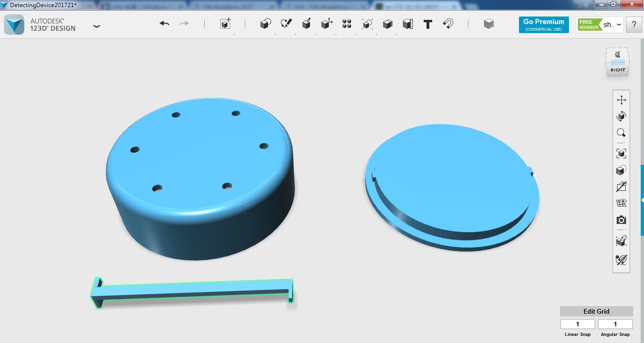Image resolution: width=644 pixels, height=343 pixels.
Task: Select the cylinder body with six holes
Action: (201, 180)
